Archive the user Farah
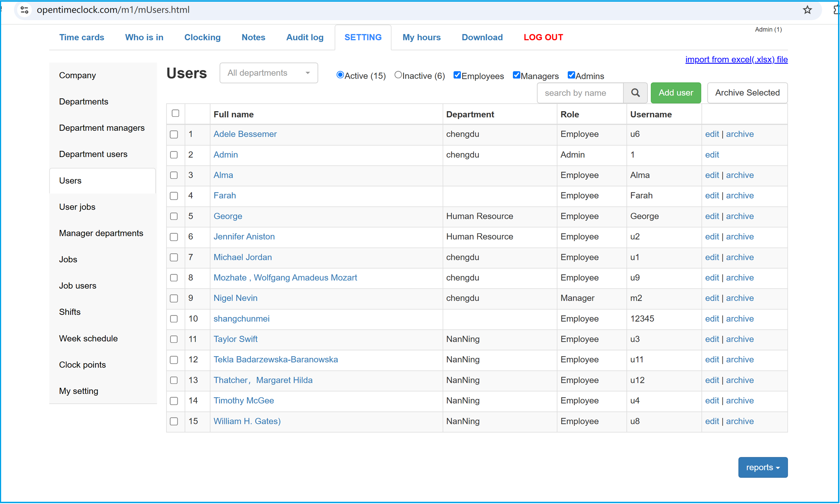This screenshot has width=840, height=504. tap(739, 196)
